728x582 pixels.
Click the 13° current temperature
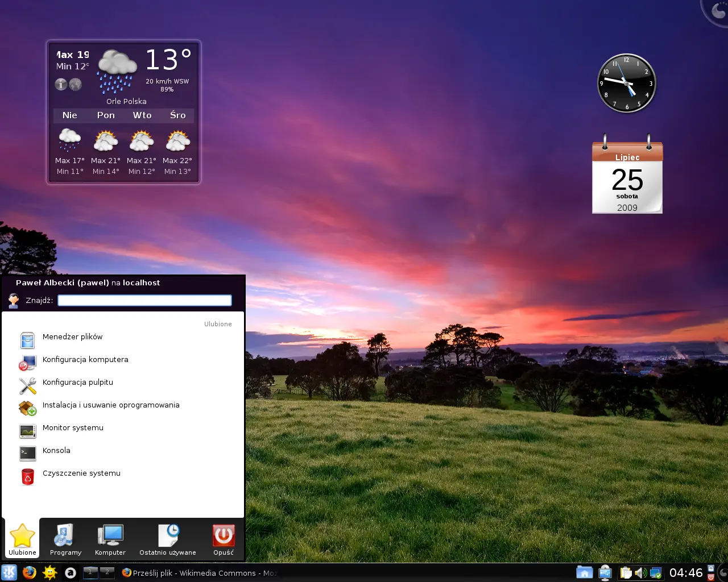pyautogui.click(x=168, y=60)
